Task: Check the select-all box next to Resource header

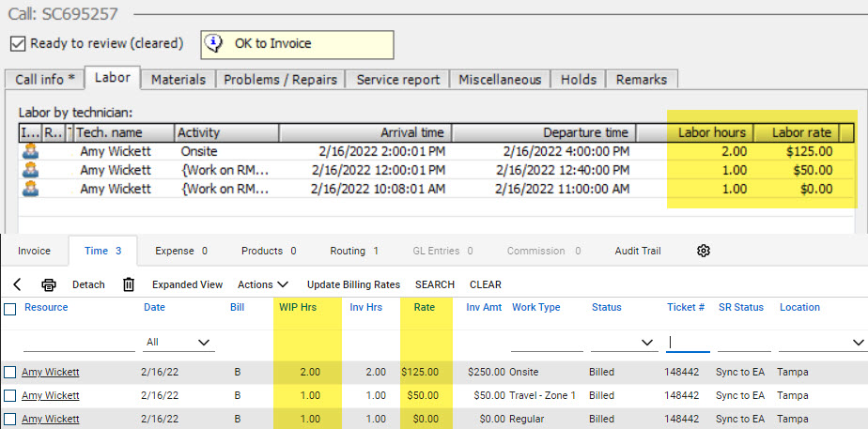Action: (x=10, y=309)
